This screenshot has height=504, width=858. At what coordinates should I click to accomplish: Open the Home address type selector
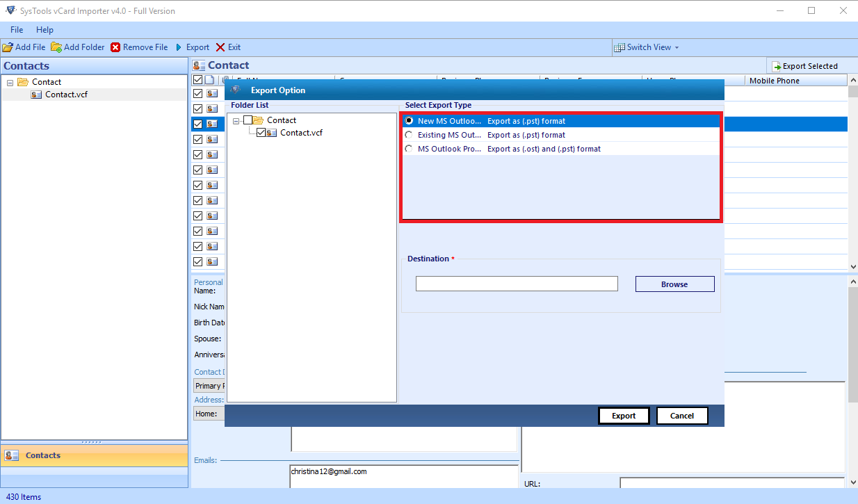(209, 414)
